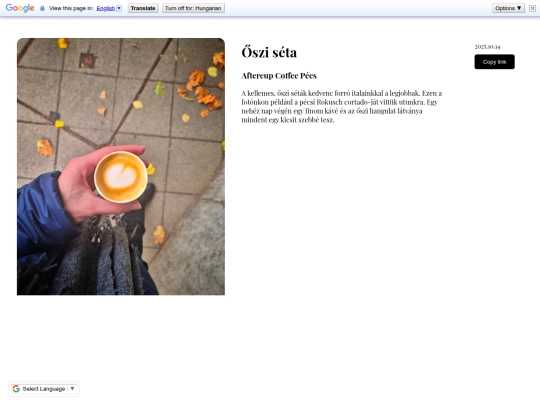Click the Copy link button
Image resolution: width=540 pixels, height=405 pixels.
point(494,62)
